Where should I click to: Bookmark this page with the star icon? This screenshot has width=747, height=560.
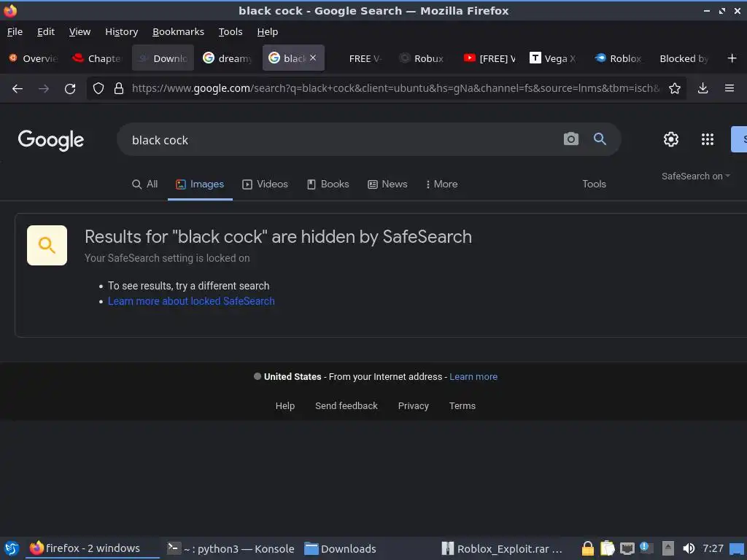tap(674, 88)
